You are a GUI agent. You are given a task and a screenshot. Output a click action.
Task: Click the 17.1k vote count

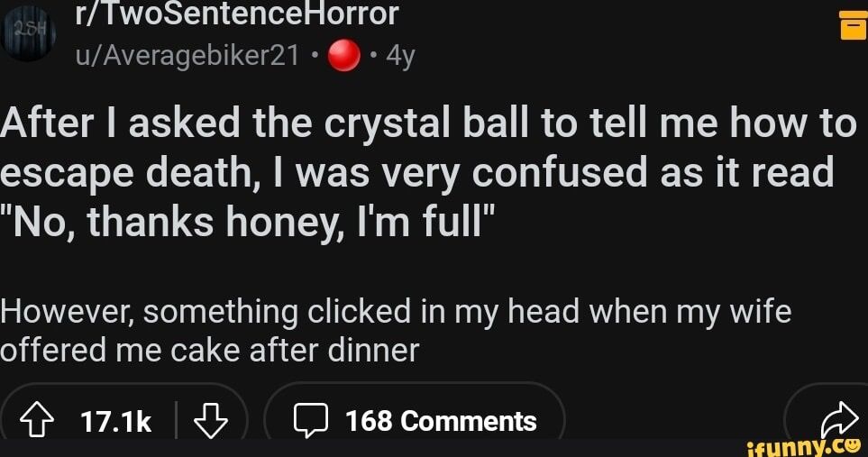pos(115,420)
